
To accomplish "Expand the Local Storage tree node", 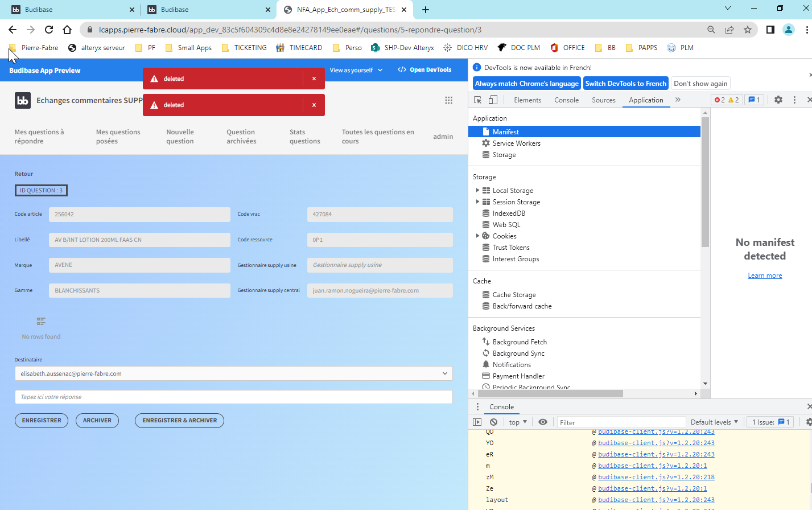I will 477,191.
